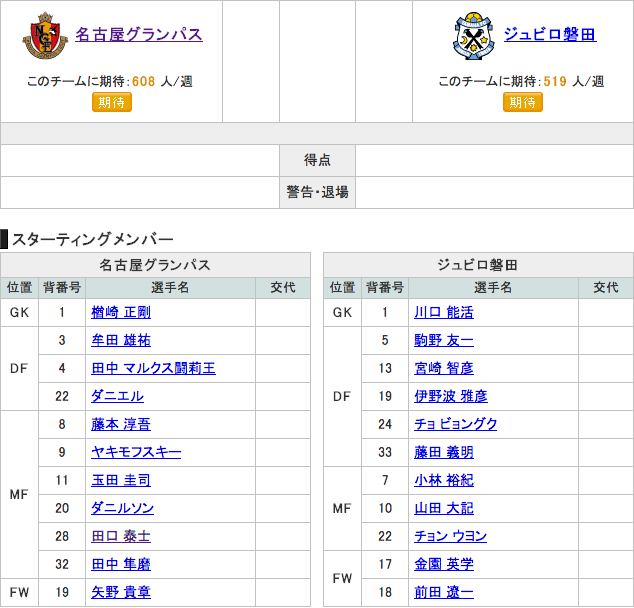Open goalkeeper 川口 能活 profile
This screenshot has width=634, height=608.
point(444,312)
